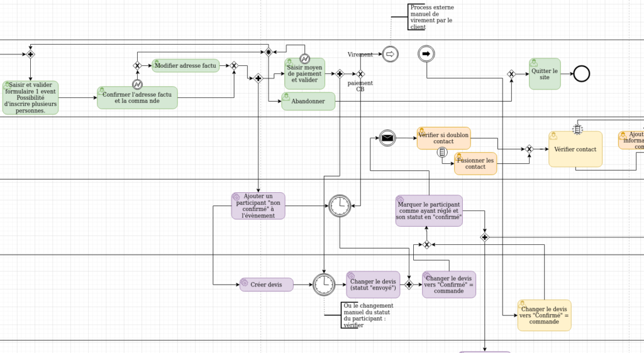The height and width of the screenshot is (353, 644).
Task: Select the error boundary event on Confirmer l'adresse task
Action: click(137, 84)
